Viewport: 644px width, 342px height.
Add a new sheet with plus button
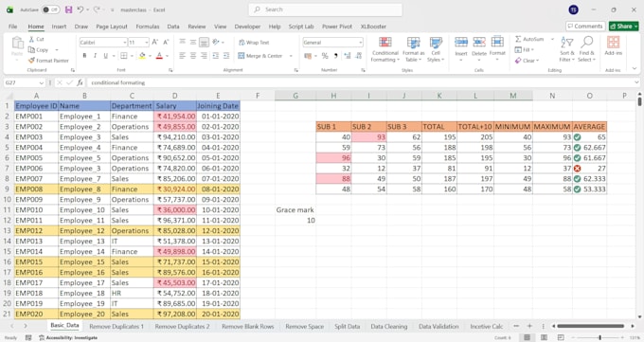[529, 326]
